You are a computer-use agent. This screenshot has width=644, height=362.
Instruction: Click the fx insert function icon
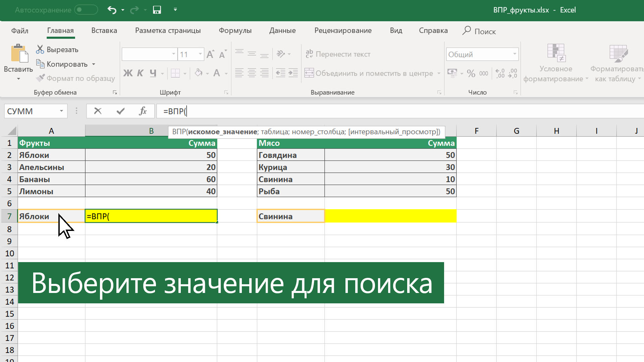(x=143, y=111)
